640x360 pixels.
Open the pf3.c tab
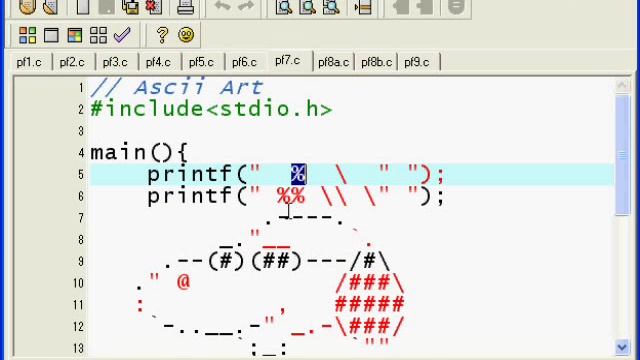(x=116, y=62)
